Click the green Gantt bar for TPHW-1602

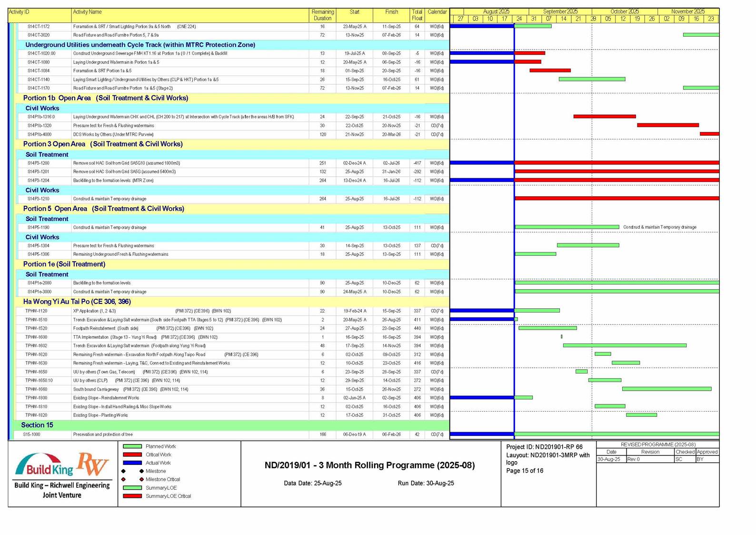[625, 345]
